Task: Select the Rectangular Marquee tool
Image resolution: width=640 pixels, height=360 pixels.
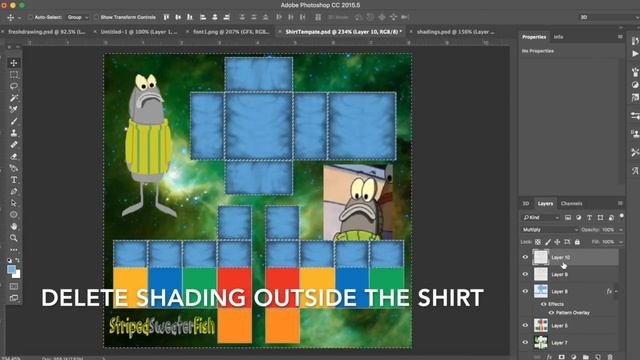Action: point(14,75)
